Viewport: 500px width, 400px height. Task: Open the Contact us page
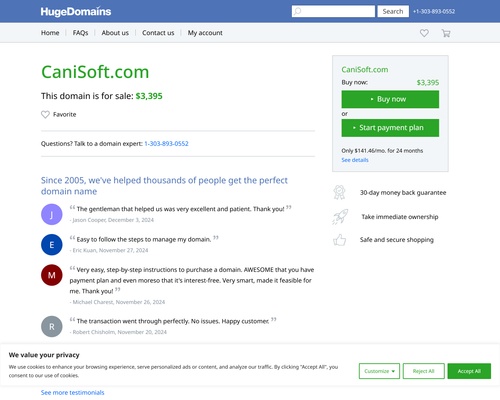coord(158,33)
